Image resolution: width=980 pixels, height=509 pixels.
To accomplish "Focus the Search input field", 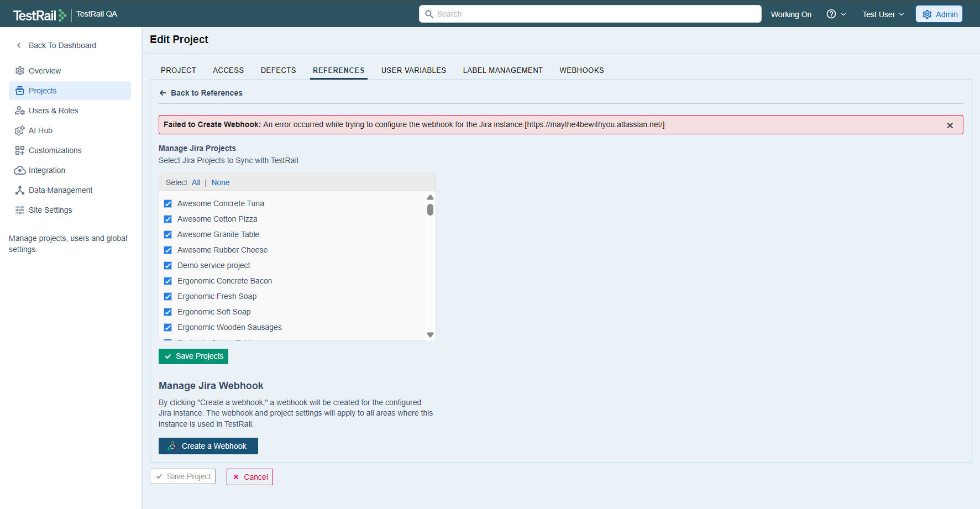I will coord(590,14).
